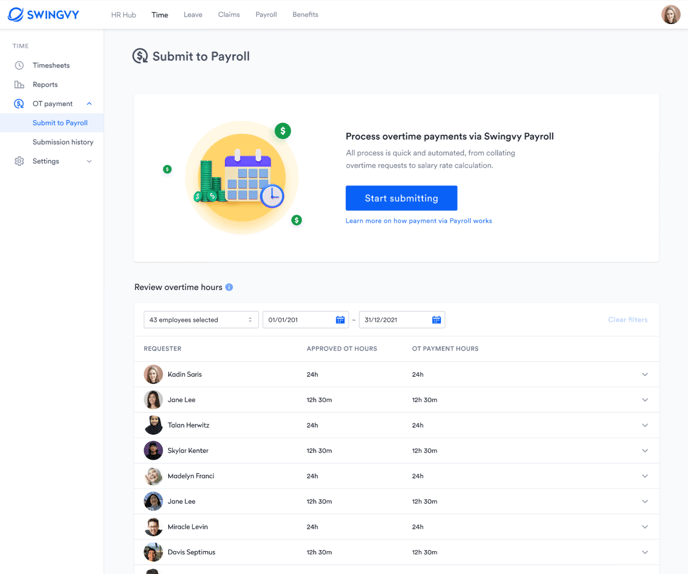Open the Benefits tab

[305, 14]
